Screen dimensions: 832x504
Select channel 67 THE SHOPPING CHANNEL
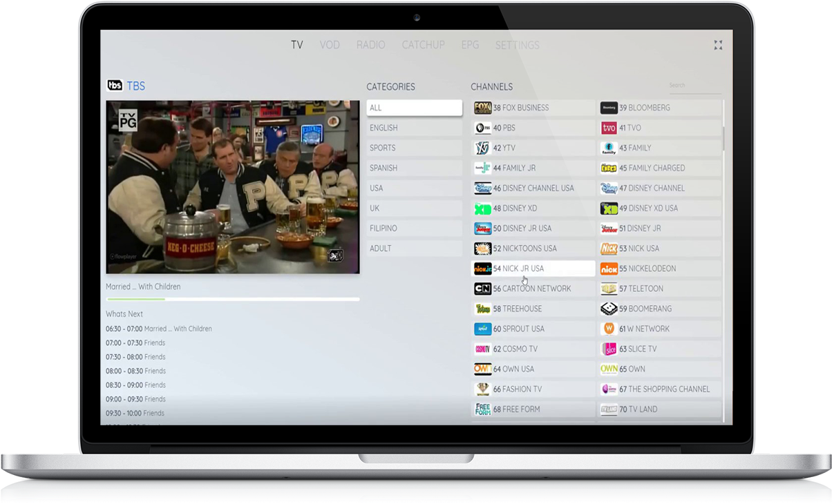pyautogui.click(x=660, y=389)
